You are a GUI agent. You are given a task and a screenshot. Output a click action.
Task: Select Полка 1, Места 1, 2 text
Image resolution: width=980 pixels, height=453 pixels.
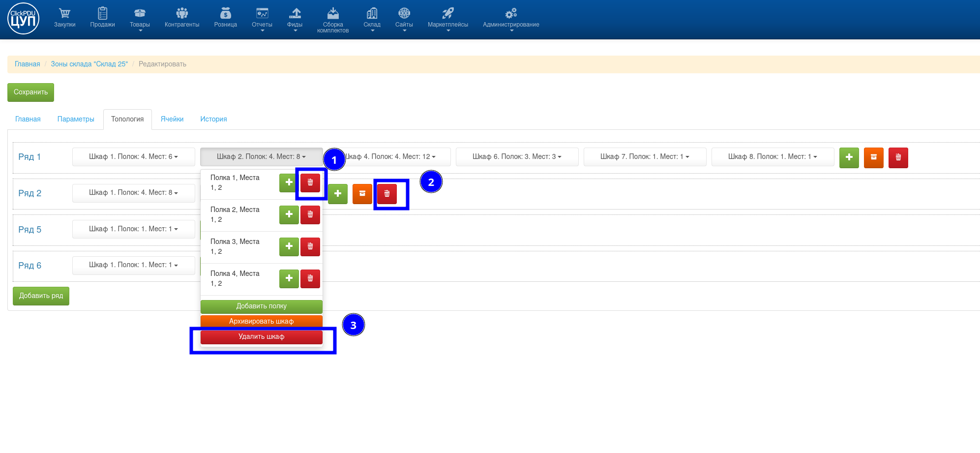pos(235,183)
